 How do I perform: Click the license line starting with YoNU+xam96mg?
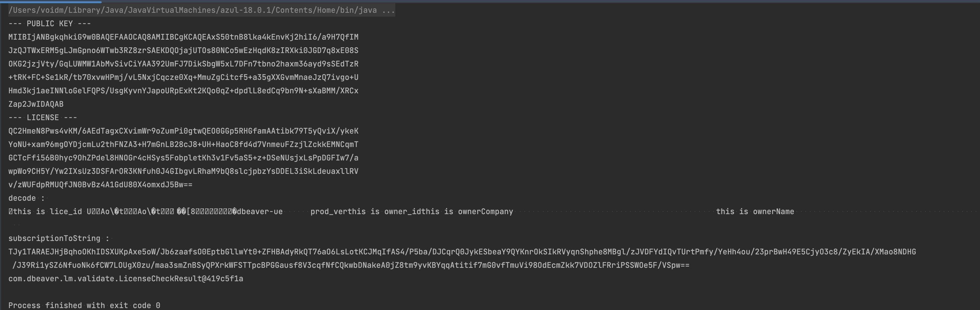[x=183, y=144]
